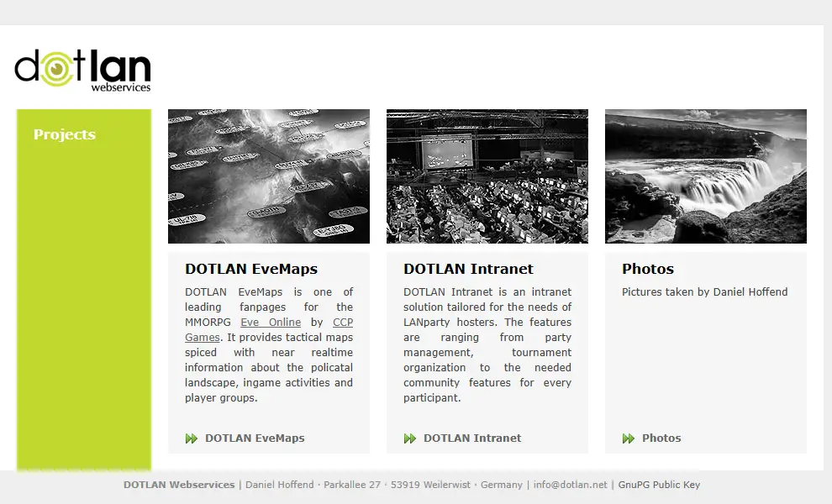832x504 pixels.
Task: Click the green arrow icon beside DOTLAN EveMaps
Action: tap(192, 438)
